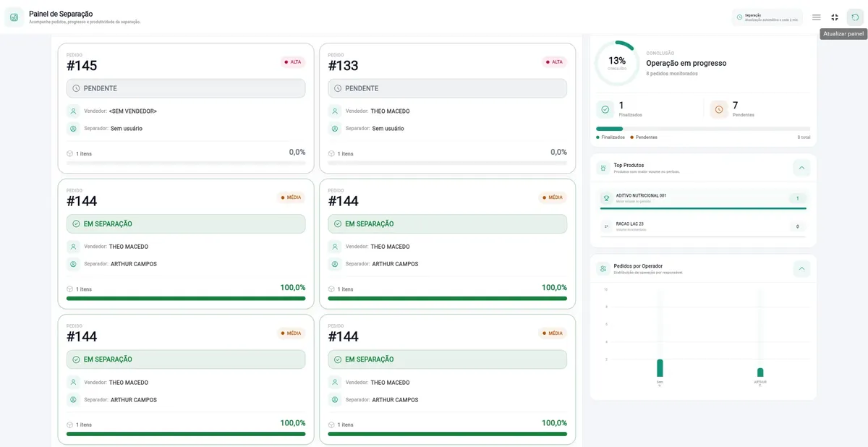Click the 'Top Produtos' panel title

[x=629, y=165]
